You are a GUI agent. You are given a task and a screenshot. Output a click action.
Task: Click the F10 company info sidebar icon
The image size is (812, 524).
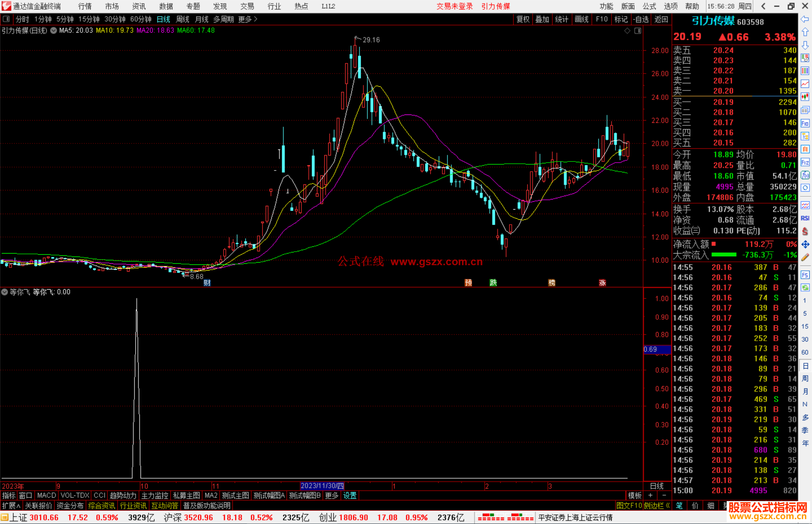click(805, 123)
